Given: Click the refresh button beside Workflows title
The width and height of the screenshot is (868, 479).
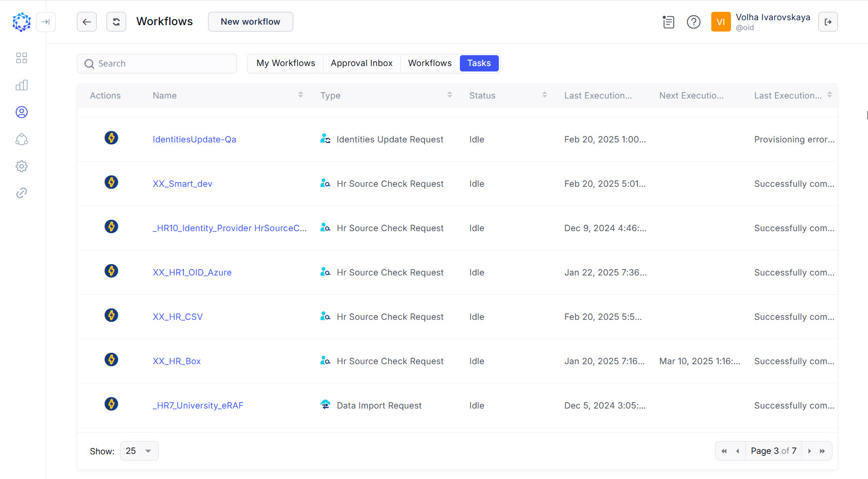Looking at the screenshot, I should (x=116, y=22).
